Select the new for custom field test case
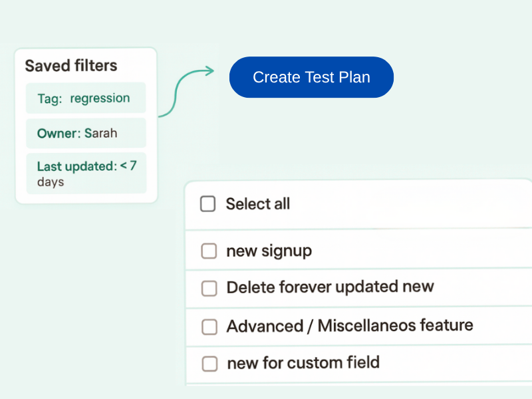Viewport: 532px width, 399px height. pos(303,364)
